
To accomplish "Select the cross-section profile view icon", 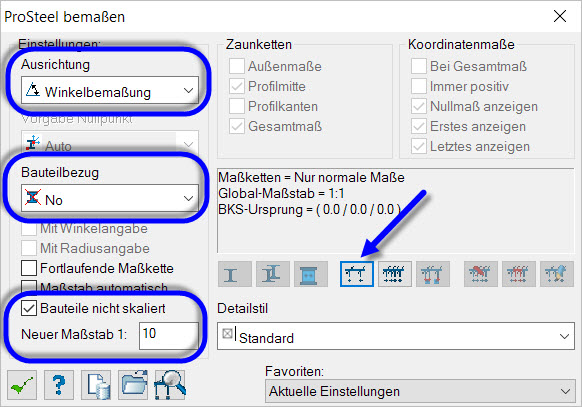I will (x=311, y=274).
